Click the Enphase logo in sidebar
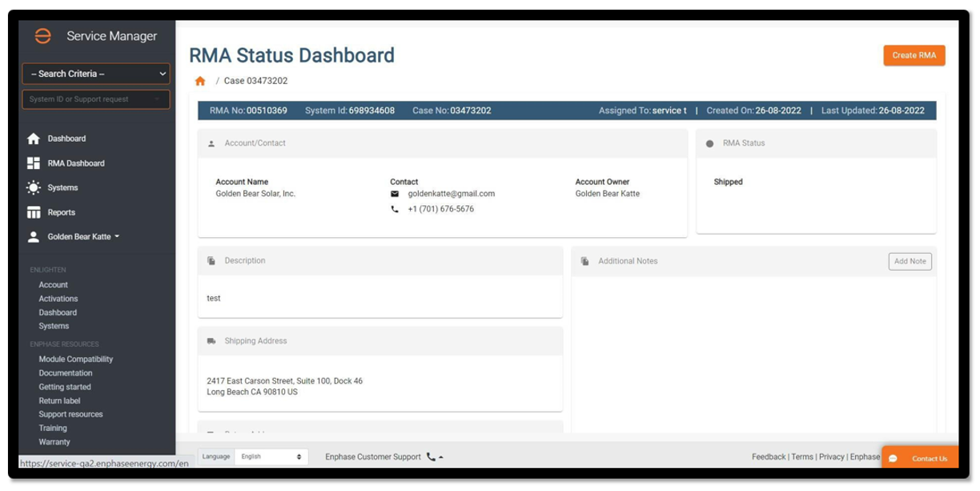Viewport: 980px width, 491px height. [44, 35]
